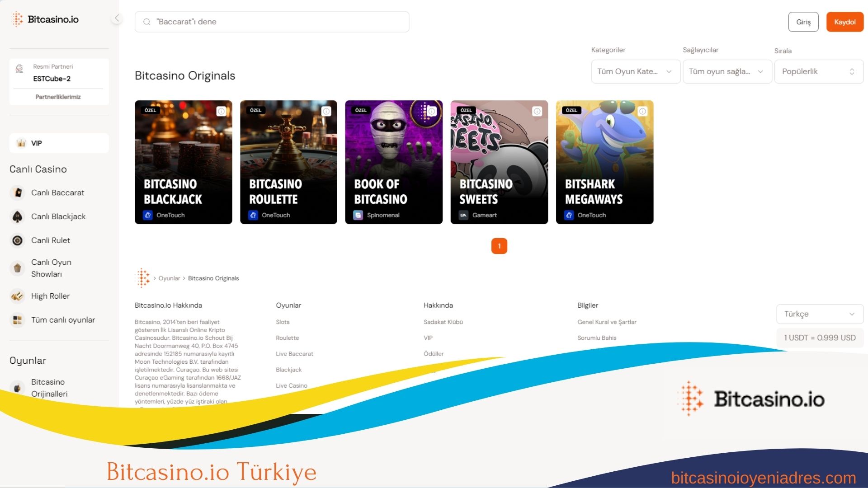Open info icon on Bitcasino Blackjack card
The height and width of the screenshot is (488, 868).
221,111
